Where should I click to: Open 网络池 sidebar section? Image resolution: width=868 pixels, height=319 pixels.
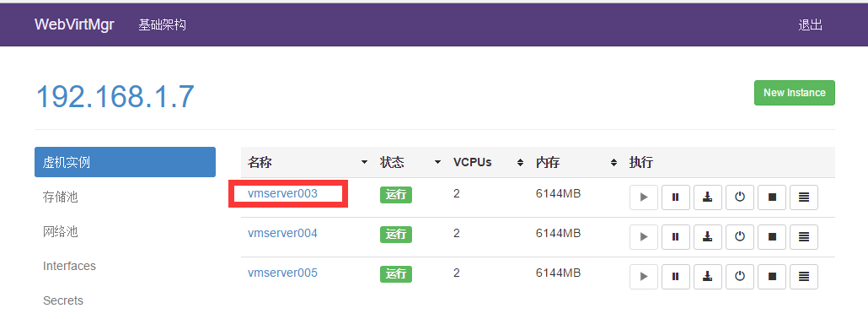(61, 231)
